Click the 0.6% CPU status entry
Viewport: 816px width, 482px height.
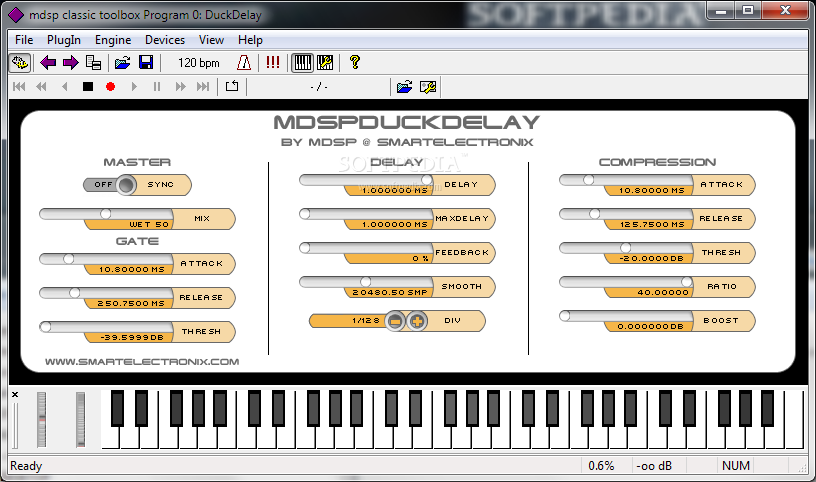click(x=601, y=466)
